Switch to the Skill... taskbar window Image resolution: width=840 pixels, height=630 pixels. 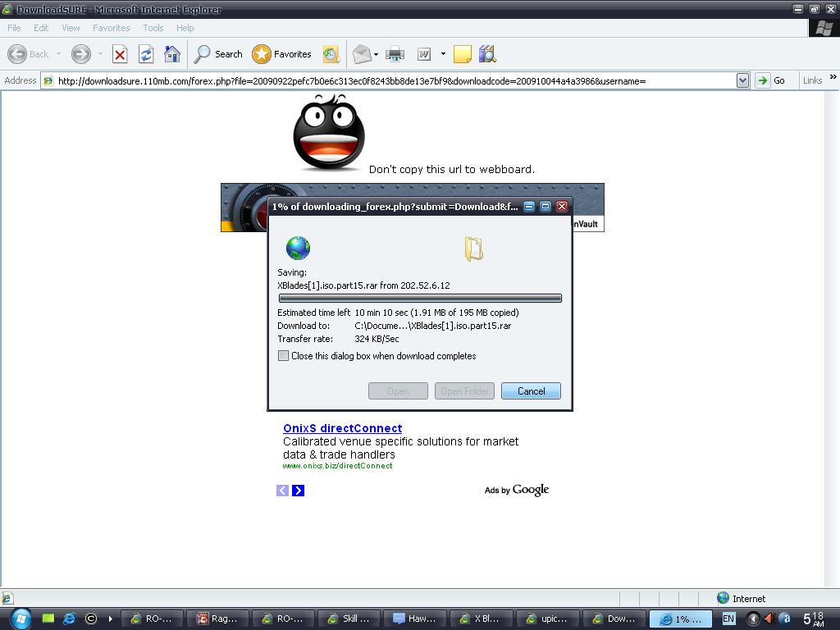(349, 619)
